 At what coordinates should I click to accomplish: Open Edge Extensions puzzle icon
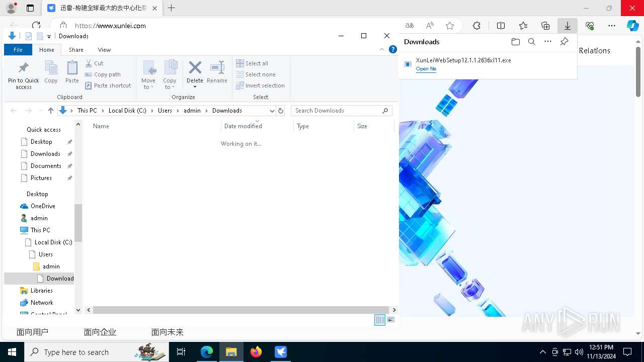pos(476,26)
